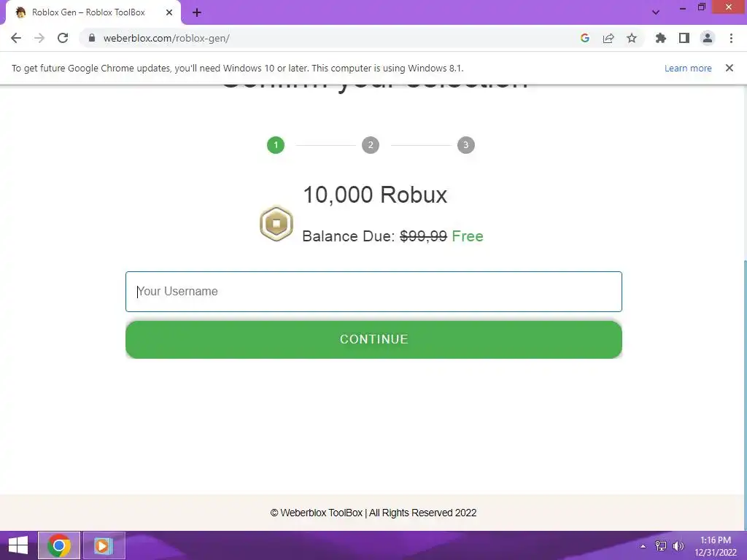Restore down the Chrome window
This screenshot has width=747, height=560.
click(702, 7)
